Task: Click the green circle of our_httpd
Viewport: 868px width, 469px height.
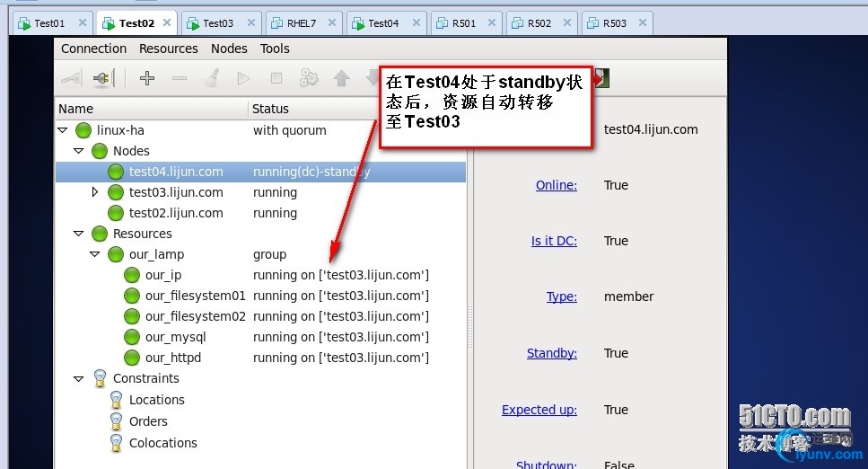Action: (x=132, y=358)
